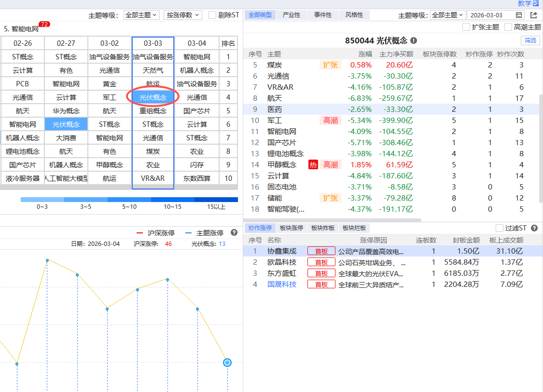Click info icon beside 光伏概念 title
The height and width of the screenshot is (392, 543).
(414, 41)
